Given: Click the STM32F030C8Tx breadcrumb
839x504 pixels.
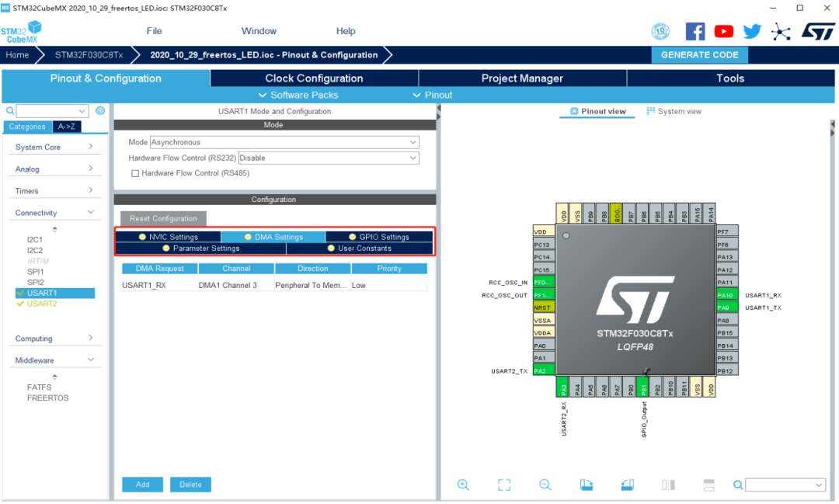Looking at the screenshot, I should click(89, 54).
